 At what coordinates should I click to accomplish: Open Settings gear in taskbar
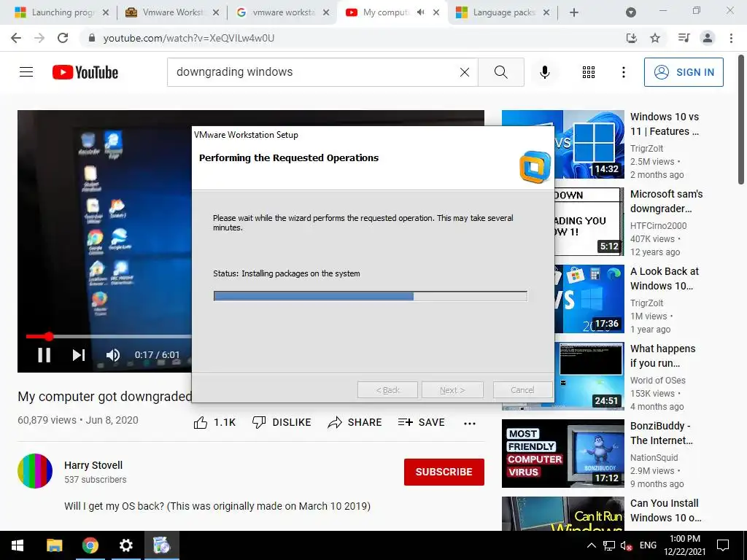coord(125,545)
